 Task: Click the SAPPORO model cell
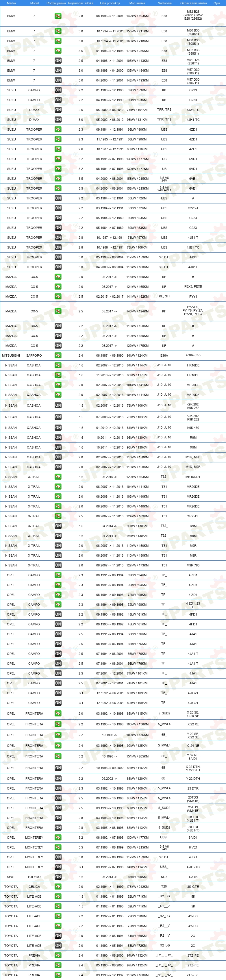[34, 355]
